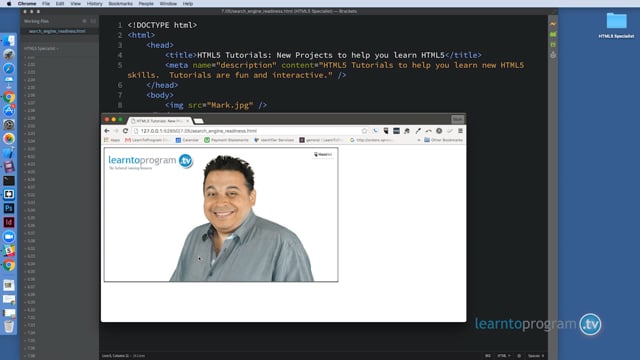The height and width of the screenshot is (360, 640).
Task: Open the general LearnTo bookmark
Action: [321, 140]
